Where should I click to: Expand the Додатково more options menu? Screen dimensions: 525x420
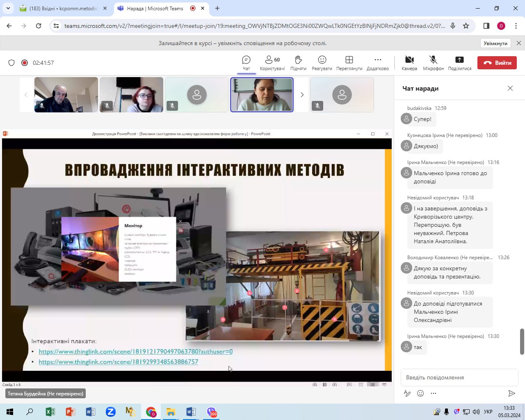[x=377, y=63]
